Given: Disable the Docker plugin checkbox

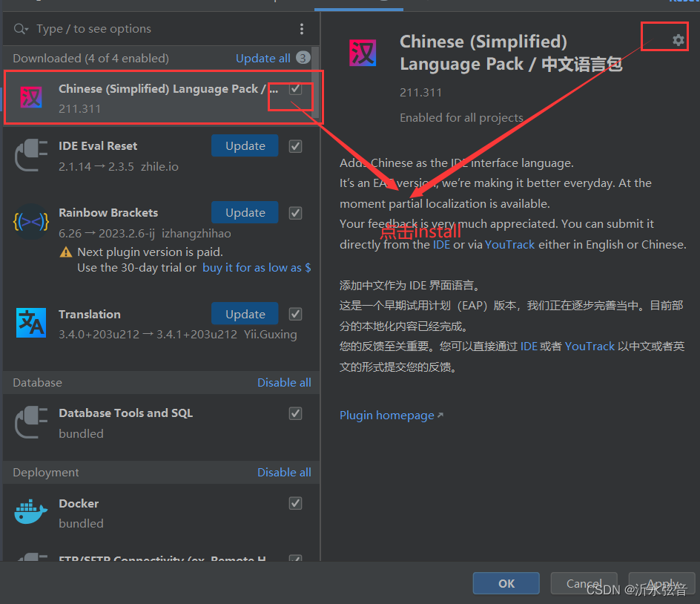Looking at the screenshot, I should (x=296, y=503).
